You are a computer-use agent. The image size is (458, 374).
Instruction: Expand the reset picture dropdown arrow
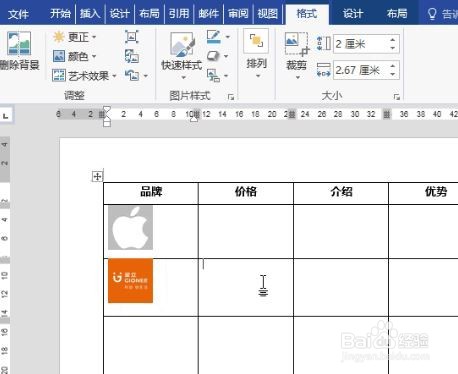click(146, 76)
